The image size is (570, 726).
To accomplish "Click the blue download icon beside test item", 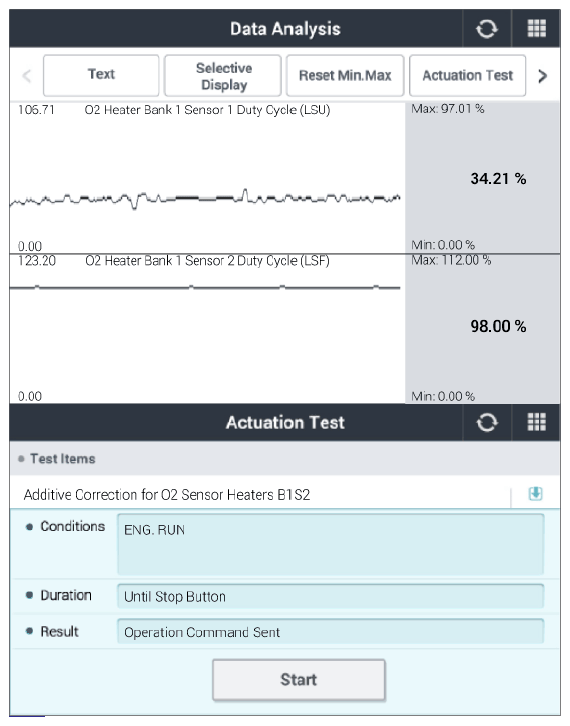I will coord(535,494).
